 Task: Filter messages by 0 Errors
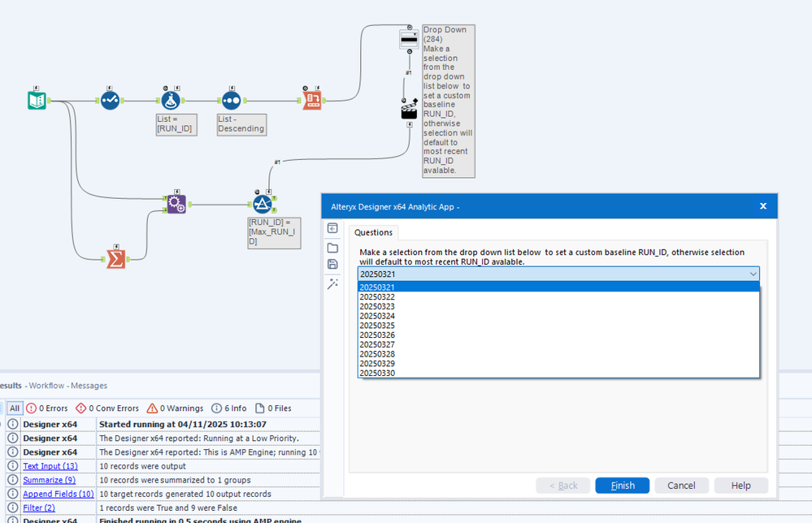[x=47, y=408]
